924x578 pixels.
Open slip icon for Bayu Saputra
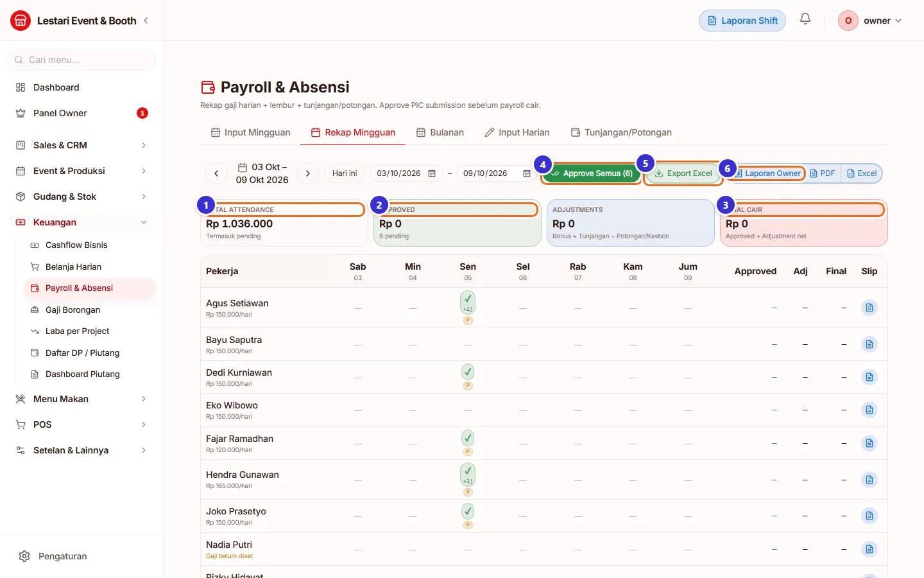(869, 344)
